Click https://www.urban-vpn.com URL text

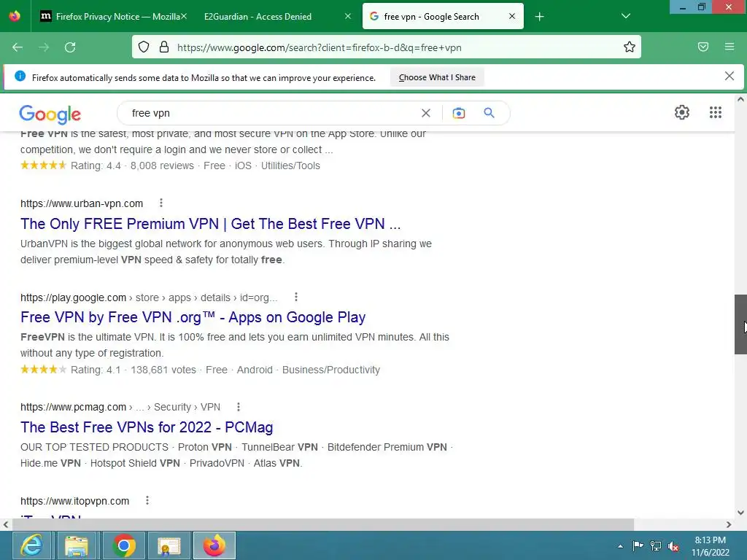[x=82, y=204]
